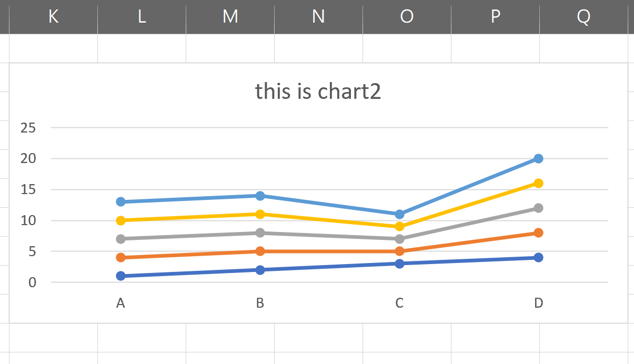Click the dark blue marker at category C
Image resolution: width=634 pixels, height=364 pixels.
pos(399,264)
